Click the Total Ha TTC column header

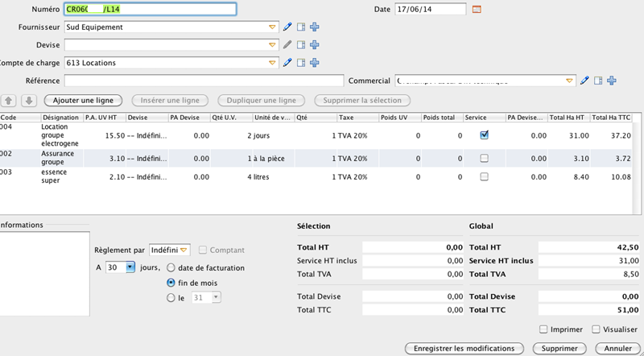coord(611,118)
